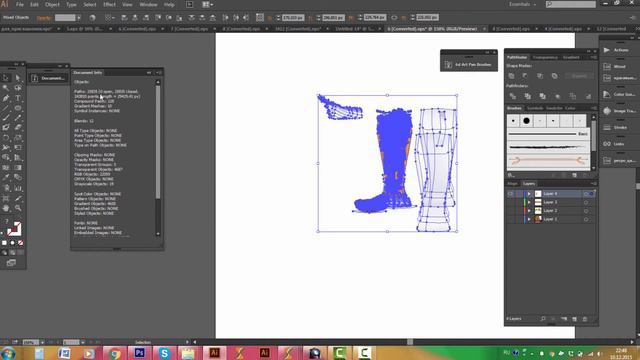Click the Expand button in Pathfinder
The width and height of the screenshot is (640, 360).
coord(579,76)
